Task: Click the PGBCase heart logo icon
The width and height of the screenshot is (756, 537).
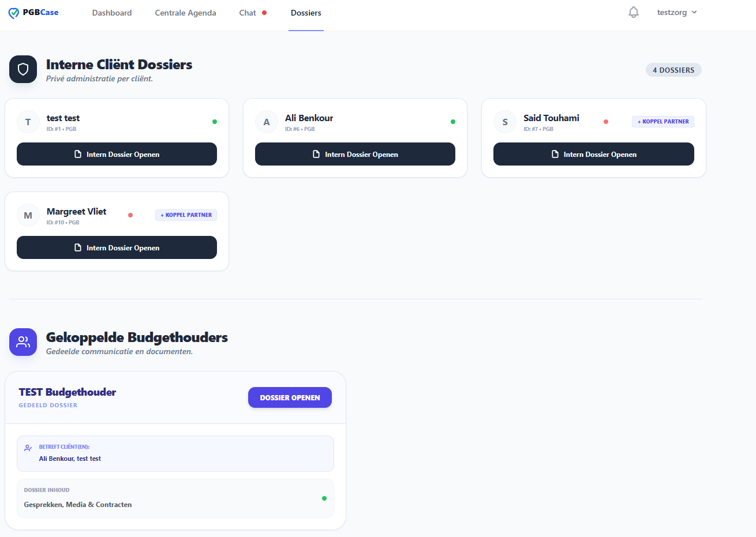Action: (14, 13)
